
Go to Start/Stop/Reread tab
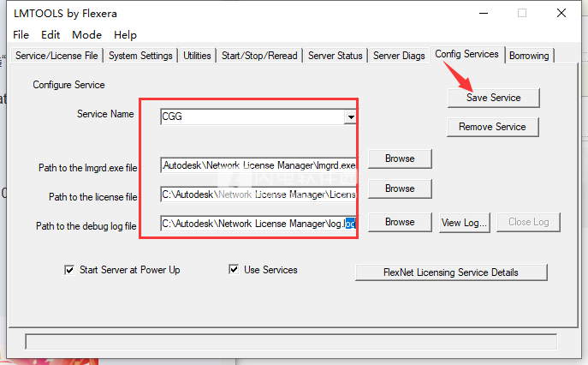(x=259, y=56)
